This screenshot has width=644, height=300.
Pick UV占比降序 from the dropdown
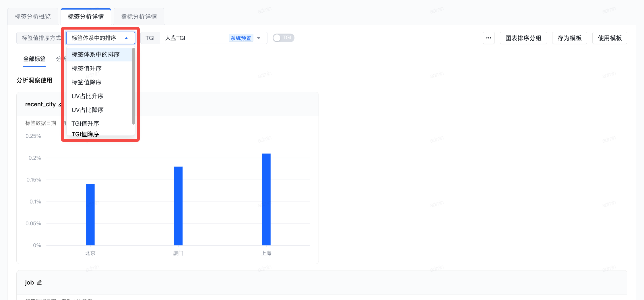coord(88,110)
